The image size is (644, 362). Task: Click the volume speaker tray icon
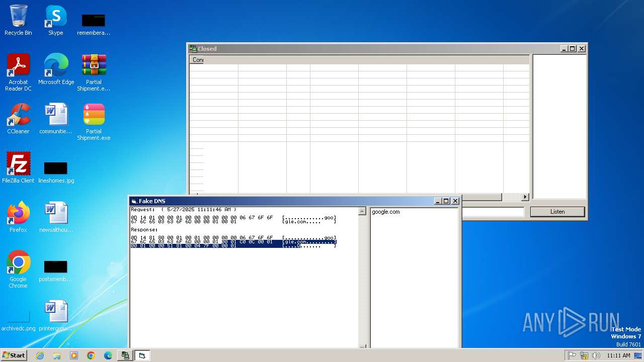pos(596,355)
